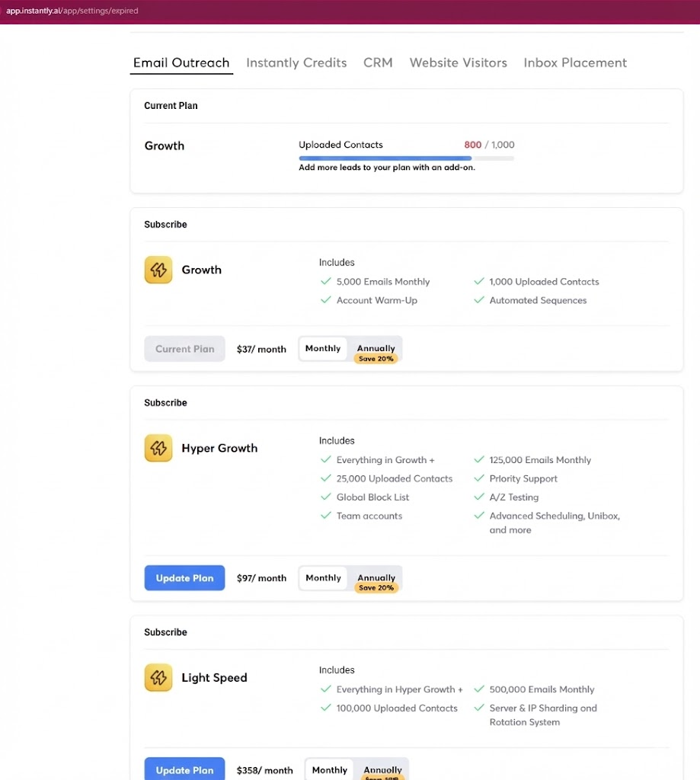The height and width of the screenshot is (780, 700).
Task: Click the Light Speed plan lightning icon
Action: click(158, 677)
